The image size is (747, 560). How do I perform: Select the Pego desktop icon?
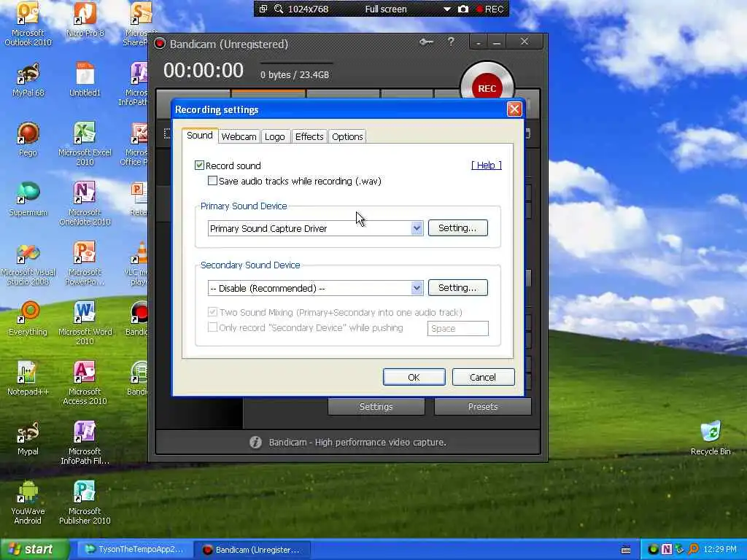28,139
